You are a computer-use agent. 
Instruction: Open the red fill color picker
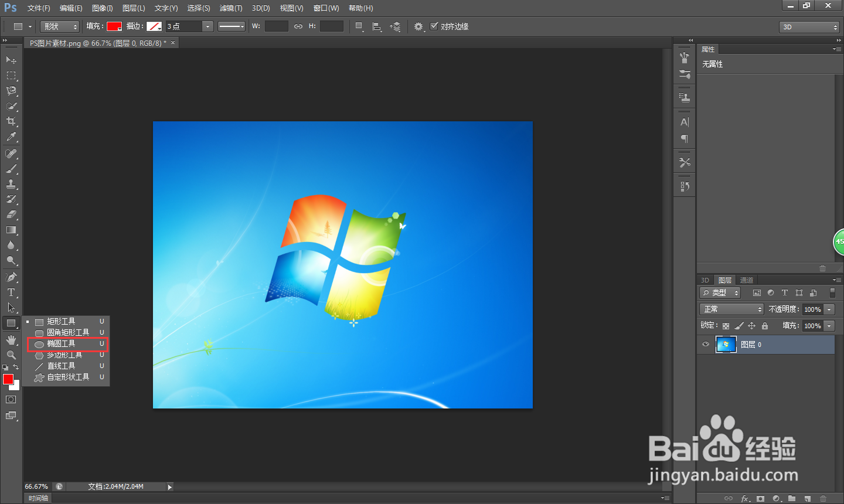pyautogui.click(x=114, y=26)
